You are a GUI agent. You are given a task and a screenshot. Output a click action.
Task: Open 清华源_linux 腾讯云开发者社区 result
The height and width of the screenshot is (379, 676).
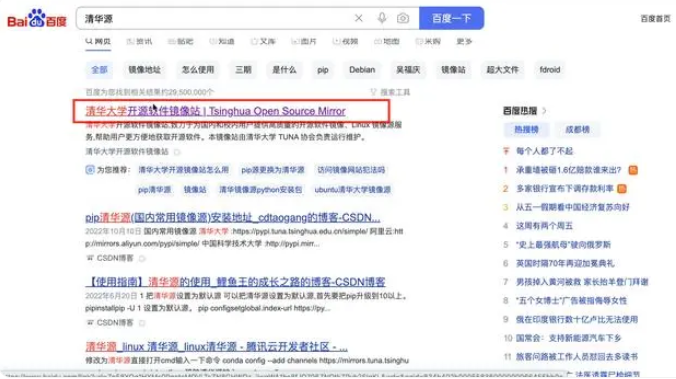[216, 347]
